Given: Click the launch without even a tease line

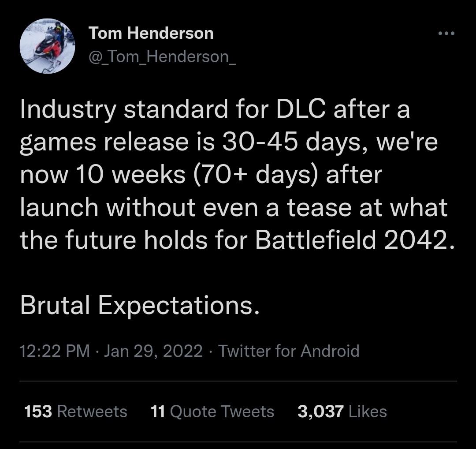Looking at the screenshot, I should (234, 208).
